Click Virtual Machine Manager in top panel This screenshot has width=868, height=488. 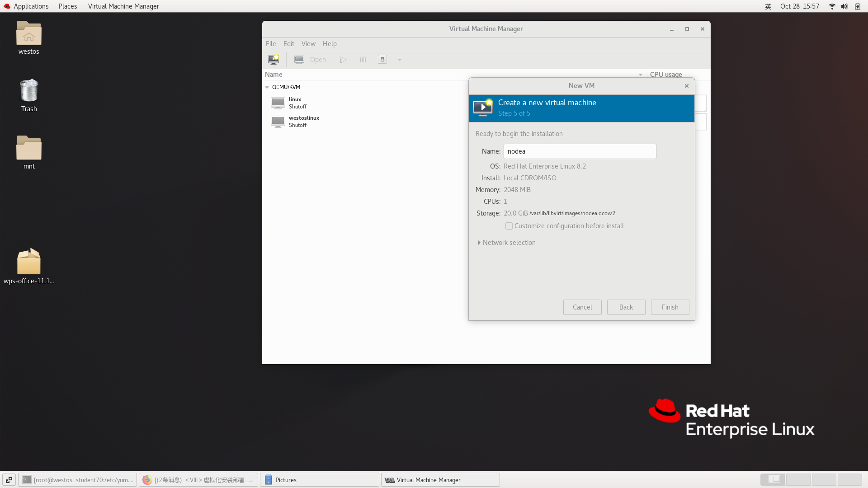123,6
